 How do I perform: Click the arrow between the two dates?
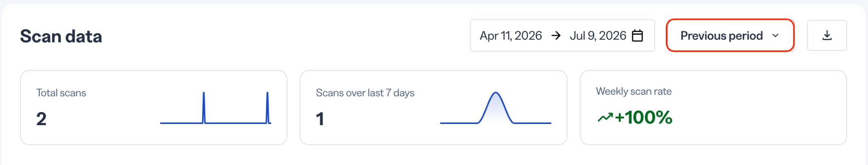[556, 36]
